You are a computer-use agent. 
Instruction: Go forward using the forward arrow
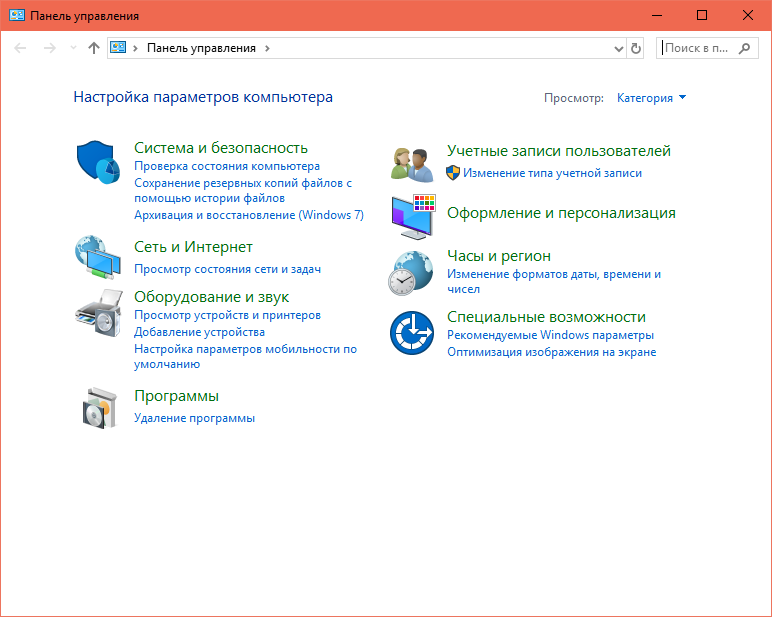[x=49, y=48]
